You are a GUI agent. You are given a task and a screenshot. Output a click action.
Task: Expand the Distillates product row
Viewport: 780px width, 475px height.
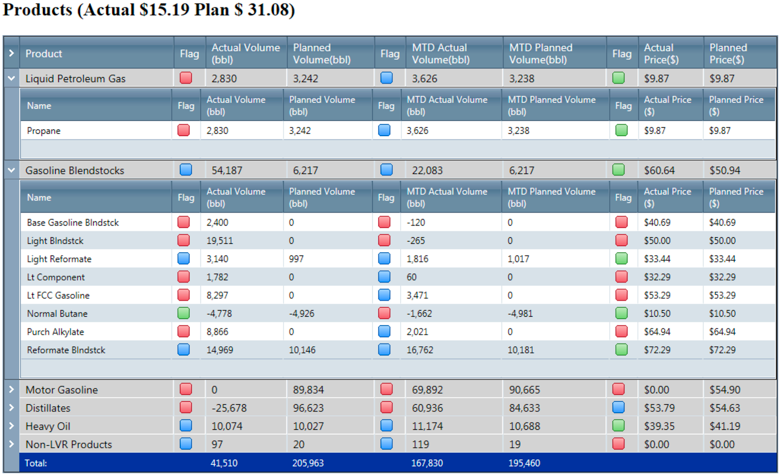click(x=10, y=408)
